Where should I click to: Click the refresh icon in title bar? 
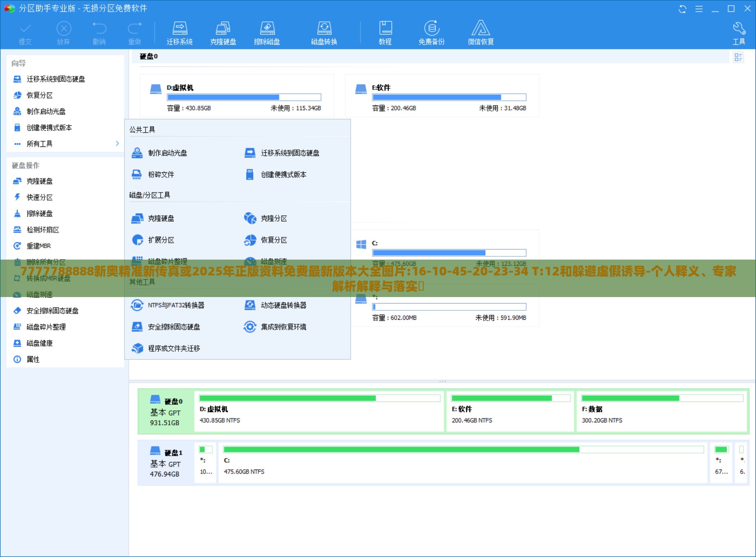[682, 9]
